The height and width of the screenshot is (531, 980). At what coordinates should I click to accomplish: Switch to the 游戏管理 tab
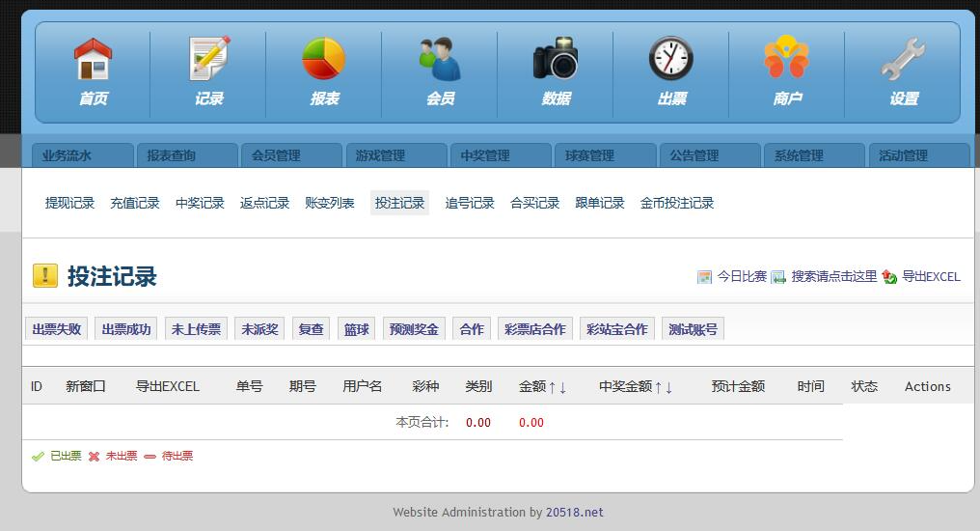tap(396, 155)
